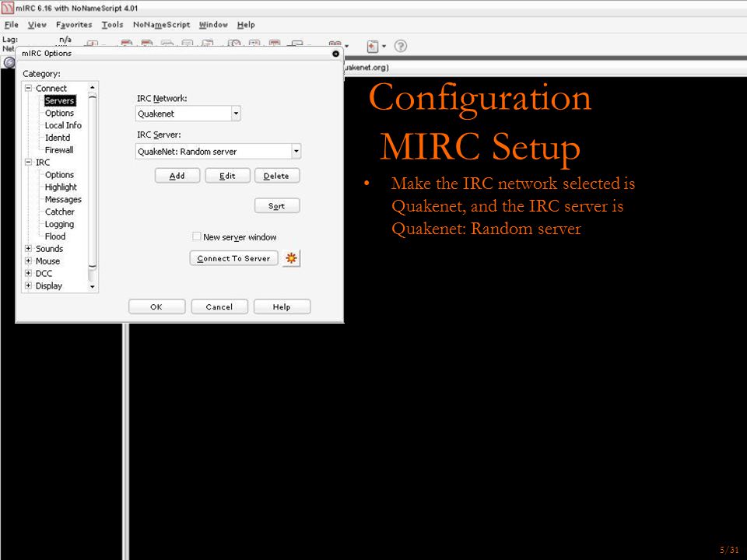The width and height of the screenshot is (747, 560).
Task: Select Highlight in category tree
Action: 61,187
